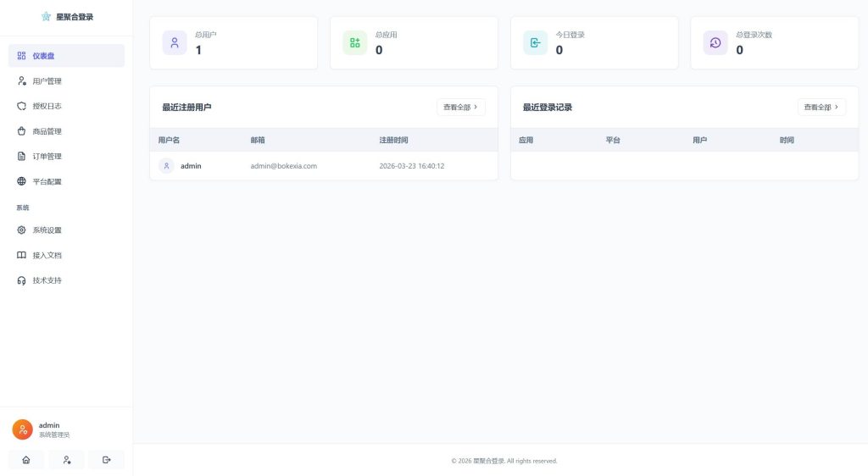Click the home icon button at sidebar bottom
This screenshot has height=476, width=868.
(26, 460)
